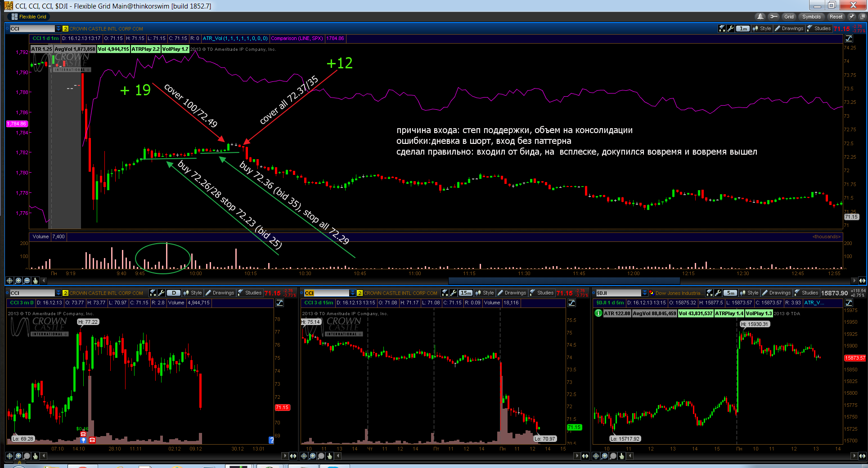Click green info icon in $DJI chart
This screenshot has width=868, height=468.
tap(598, 313)
